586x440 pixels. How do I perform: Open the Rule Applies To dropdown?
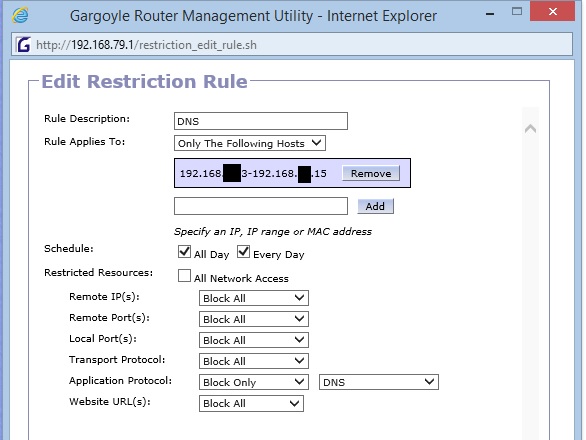pos(250,143)
